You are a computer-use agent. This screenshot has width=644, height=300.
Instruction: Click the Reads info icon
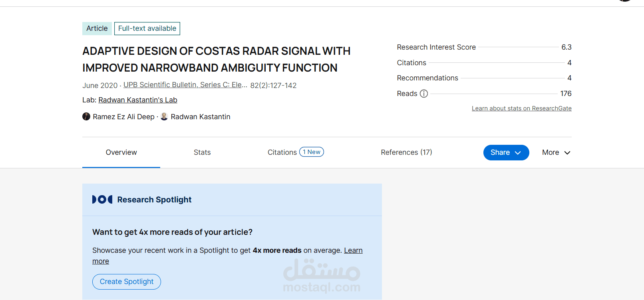click(424, 94)
